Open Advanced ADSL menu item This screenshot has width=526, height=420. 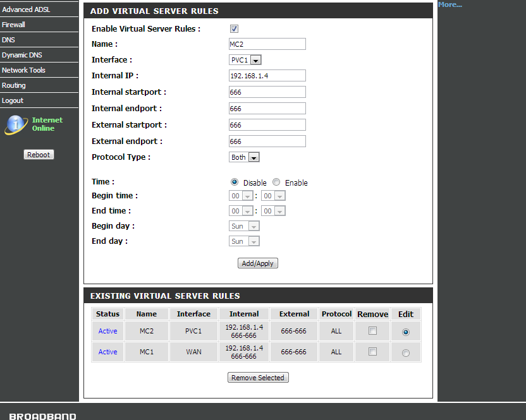click(39, 9)
